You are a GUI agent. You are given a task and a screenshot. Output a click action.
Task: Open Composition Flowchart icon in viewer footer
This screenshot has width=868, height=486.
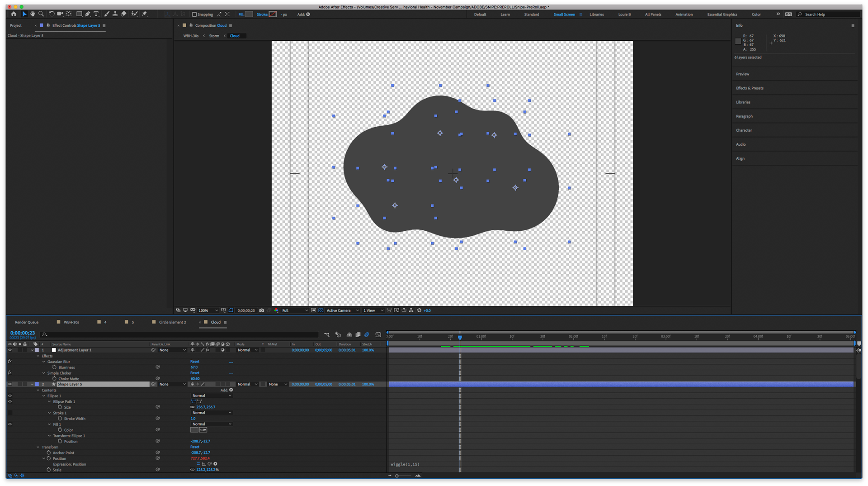point(411,310)
